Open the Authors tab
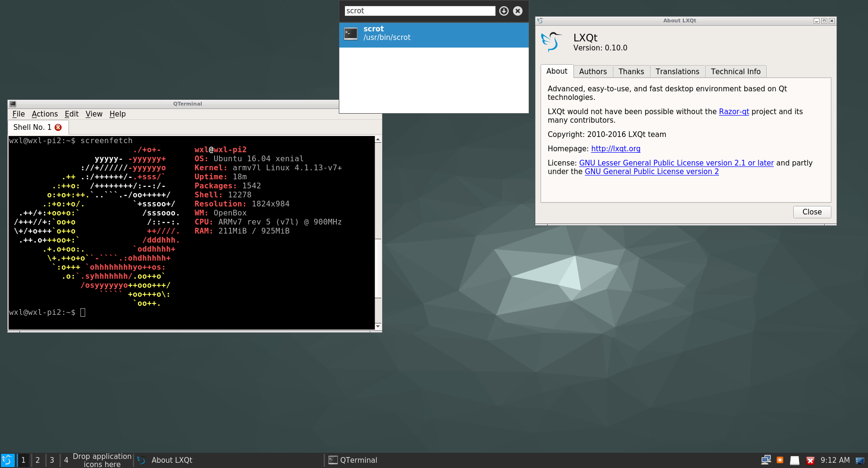Image resolution: width=868 pixels, height=468 pixels. (x=592, y=71)
